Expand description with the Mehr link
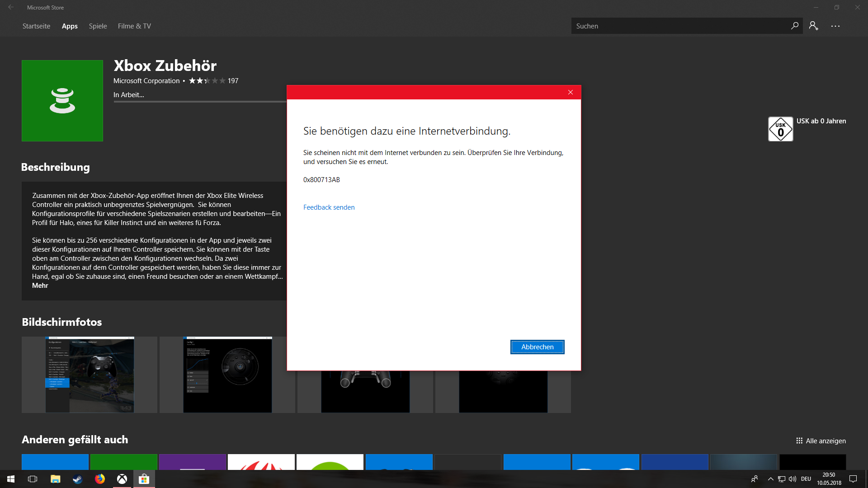The image size is (868, 488). point(40,286)
